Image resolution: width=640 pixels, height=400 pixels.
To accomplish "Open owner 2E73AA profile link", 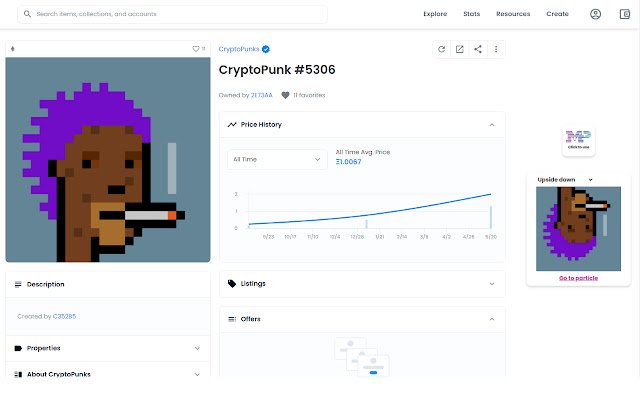I will [x=262, y=95].
